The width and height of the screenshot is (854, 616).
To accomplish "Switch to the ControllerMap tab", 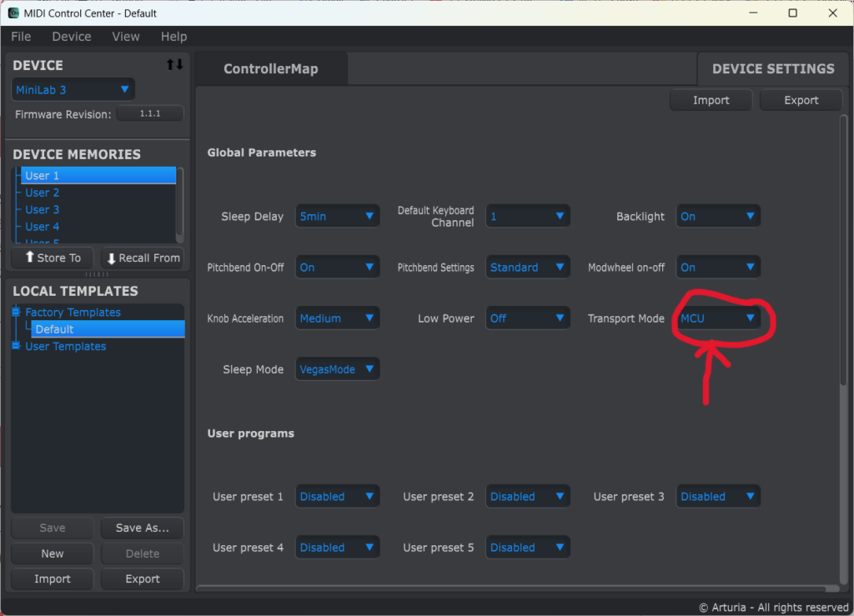I will tap(271, 68).
